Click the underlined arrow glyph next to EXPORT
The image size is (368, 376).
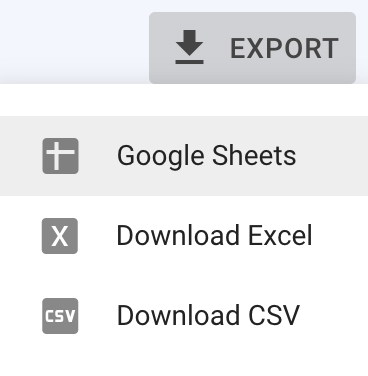(189, 47)
